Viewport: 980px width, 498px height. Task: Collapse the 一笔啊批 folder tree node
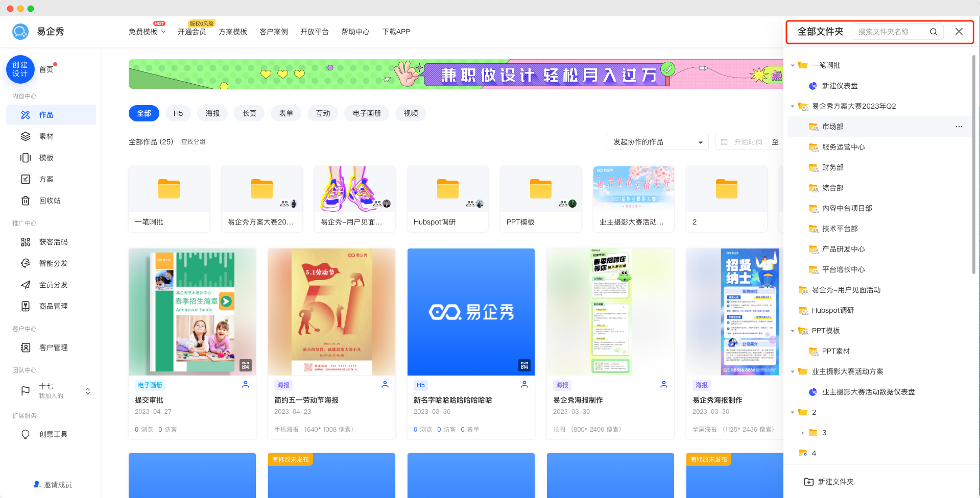[793, 65]
